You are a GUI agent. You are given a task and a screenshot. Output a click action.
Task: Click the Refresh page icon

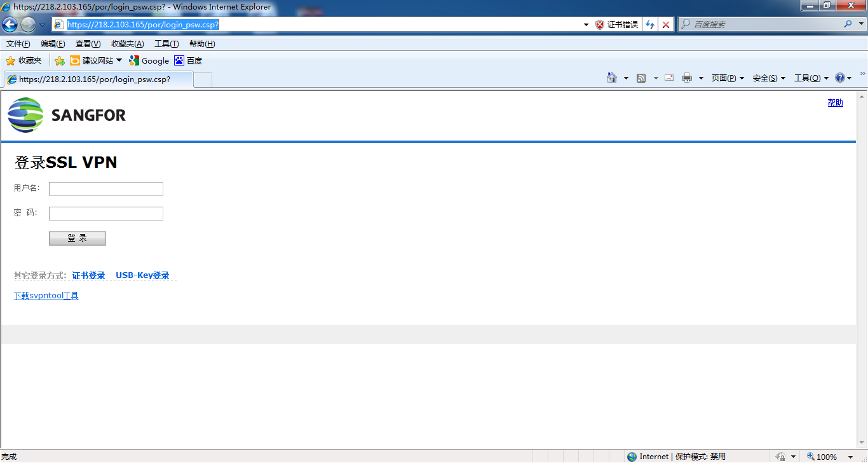649,25
